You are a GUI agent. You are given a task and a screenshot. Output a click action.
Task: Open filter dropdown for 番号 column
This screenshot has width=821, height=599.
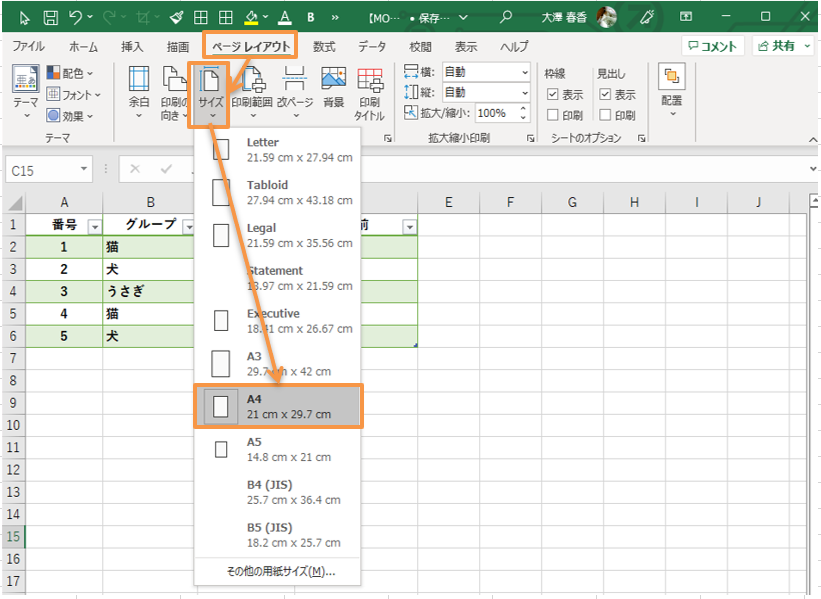pos(95,227)
